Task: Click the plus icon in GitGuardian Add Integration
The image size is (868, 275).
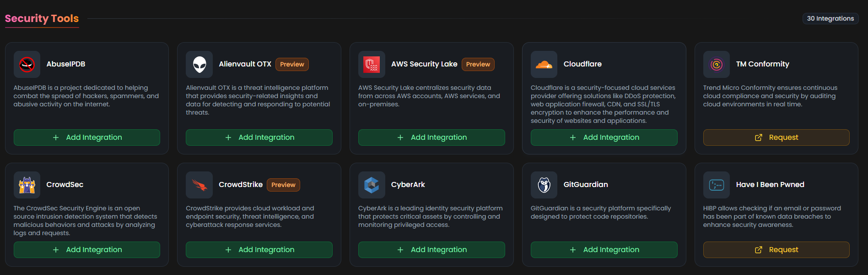Action: point(573,250)
